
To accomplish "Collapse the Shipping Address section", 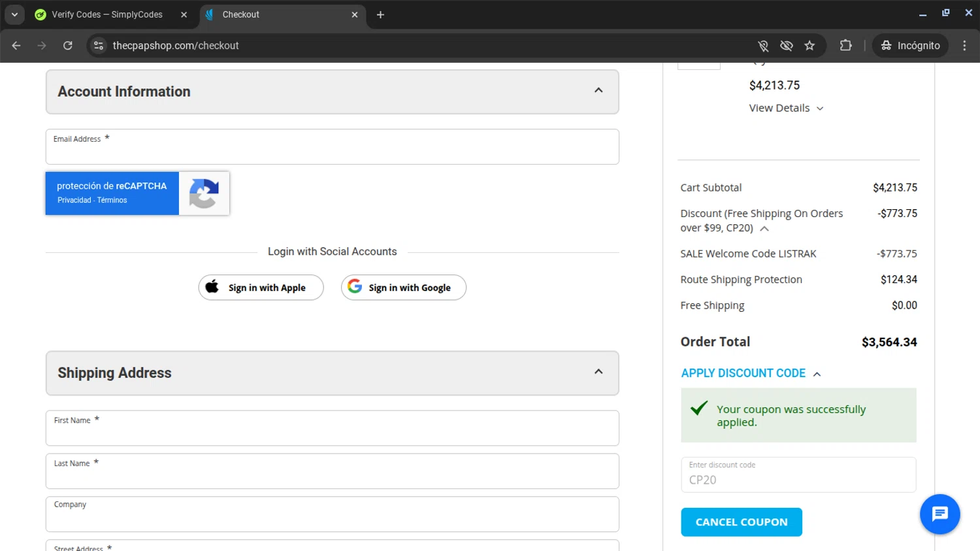I will coord(598,372).
